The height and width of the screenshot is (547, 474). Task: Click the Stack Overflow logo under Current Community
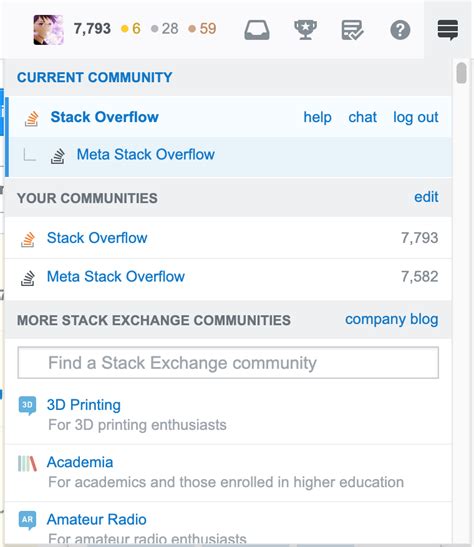[x=31, y=118]
